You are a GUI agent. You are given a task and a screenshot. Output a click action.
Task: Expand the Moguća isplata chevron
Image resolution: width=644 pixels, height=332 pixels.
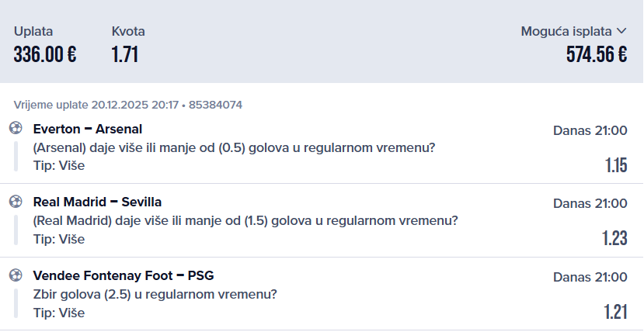pos(621,32)
